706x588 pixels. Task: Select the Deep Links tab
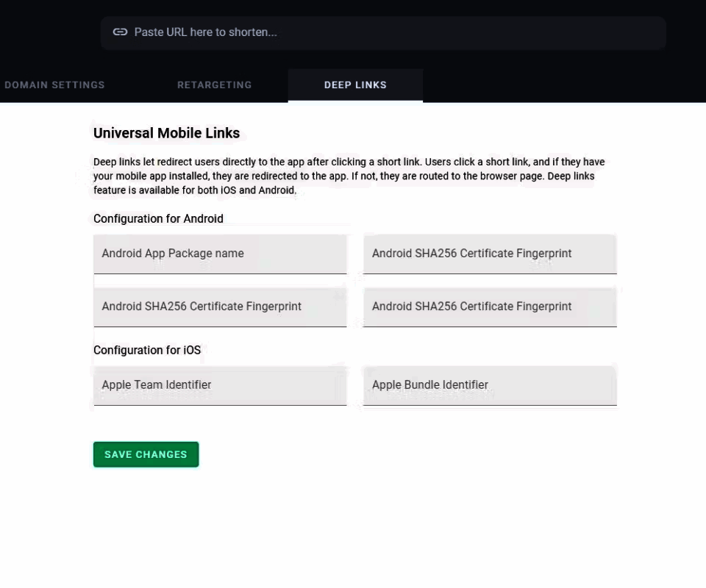click(x=355, y=85)
